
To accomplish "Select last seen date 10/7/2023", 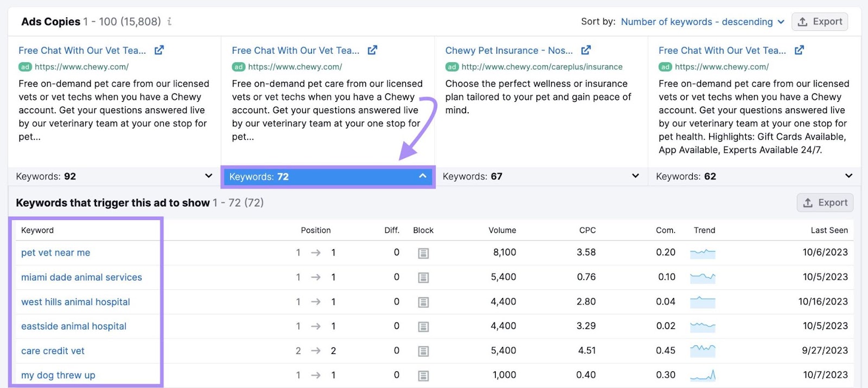I will (826, 375).
